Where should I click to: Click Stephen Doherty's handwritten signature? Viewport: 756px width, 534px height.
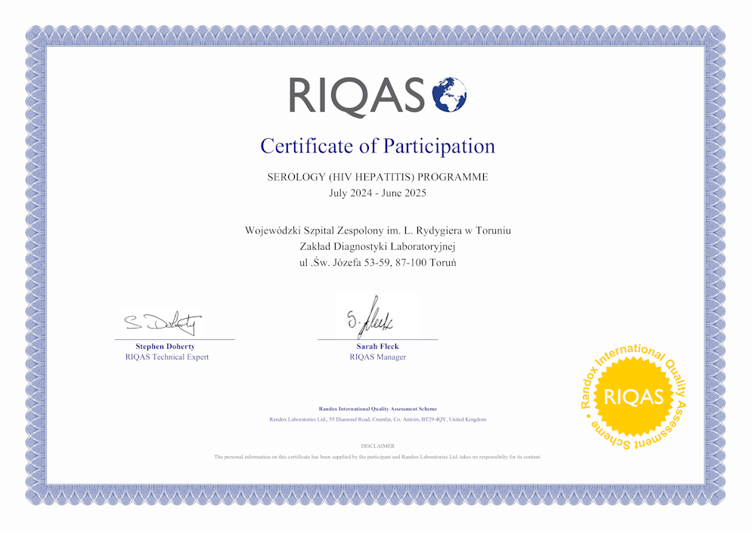[x=163, y=324]
